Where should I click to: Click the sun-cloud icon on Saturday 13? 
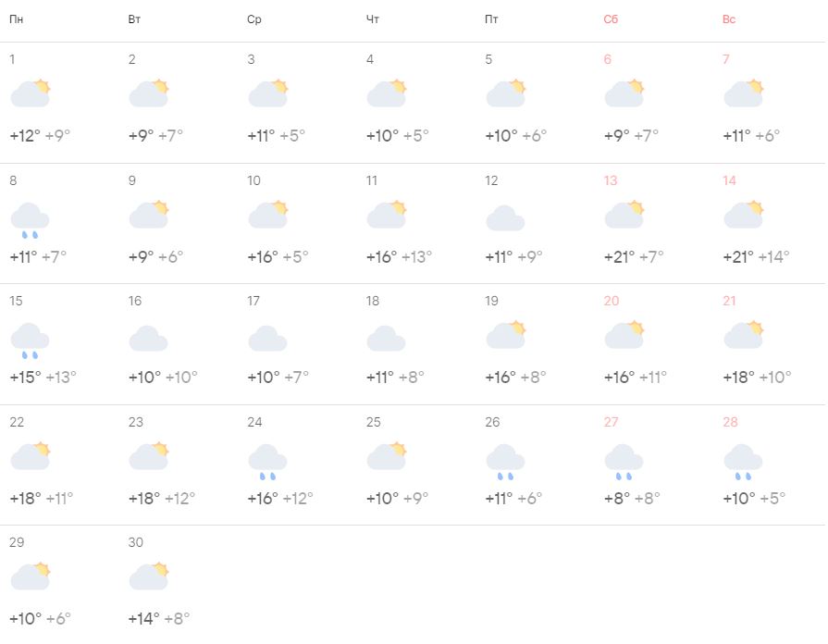tap(624, 215)
